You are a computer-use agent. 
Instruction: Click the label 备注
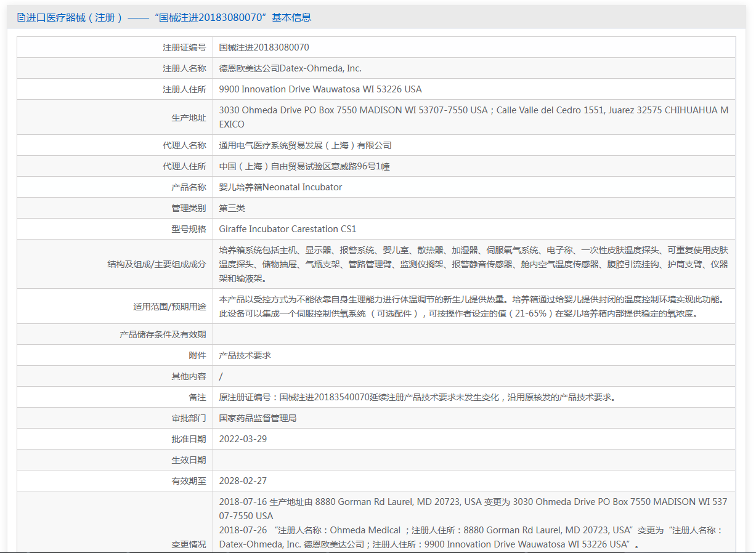point(197,397)
